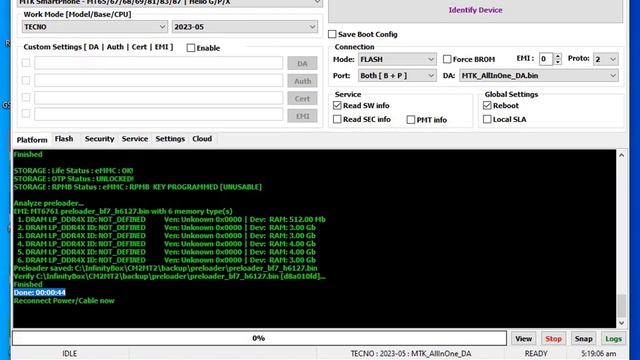Click the Cert file browse button
Image resolution: width=640 pixels, height=360 pixels.
pyautogui.click(x=302, y=99)
